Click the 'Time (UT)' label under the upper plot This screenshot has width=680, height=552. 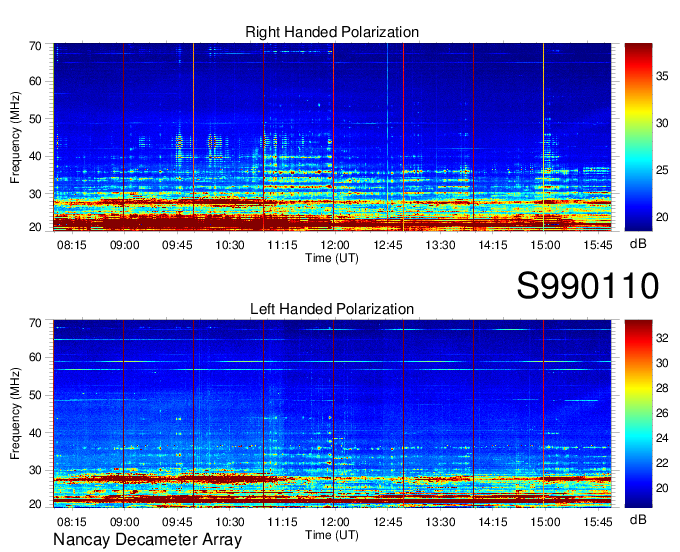(x=332, y=258)
